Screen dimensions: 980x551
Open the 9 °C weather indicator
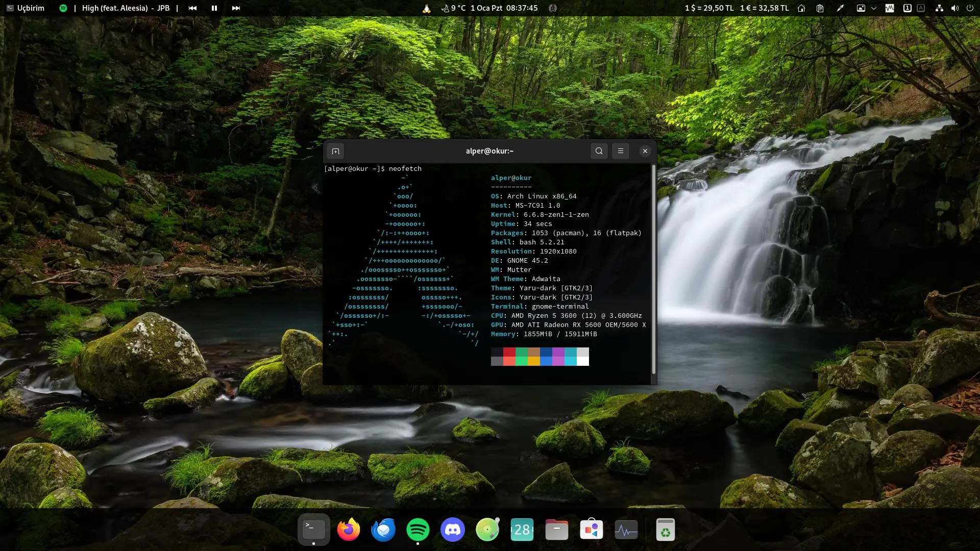(453, 8)
